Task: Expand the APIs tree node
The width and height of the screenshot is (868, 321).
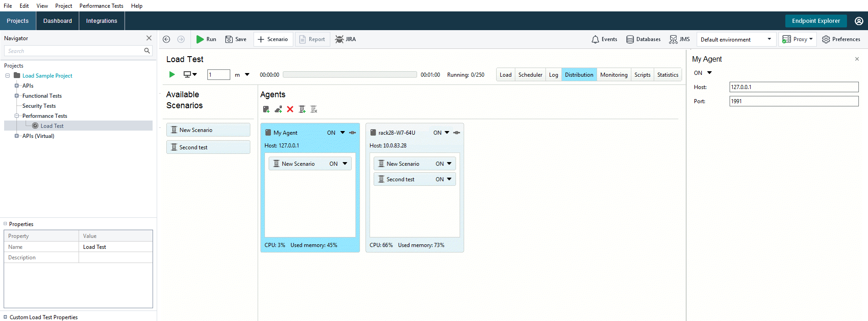Action: [x=16, y=85]
